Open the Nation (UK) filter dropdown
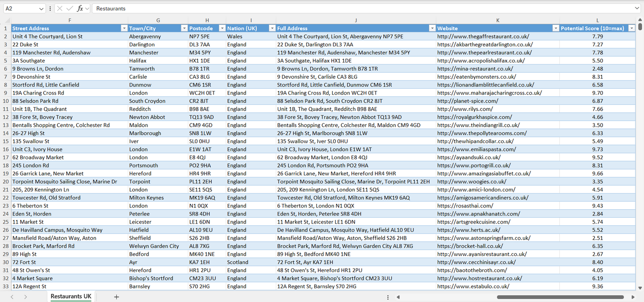644x302 pixels. [272, 28]
